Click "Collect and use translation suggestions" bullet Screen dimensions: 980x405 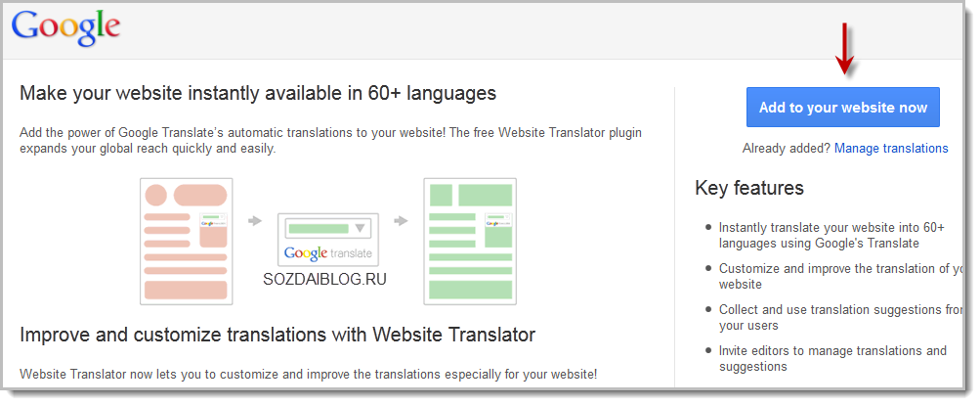pos(840,317)
